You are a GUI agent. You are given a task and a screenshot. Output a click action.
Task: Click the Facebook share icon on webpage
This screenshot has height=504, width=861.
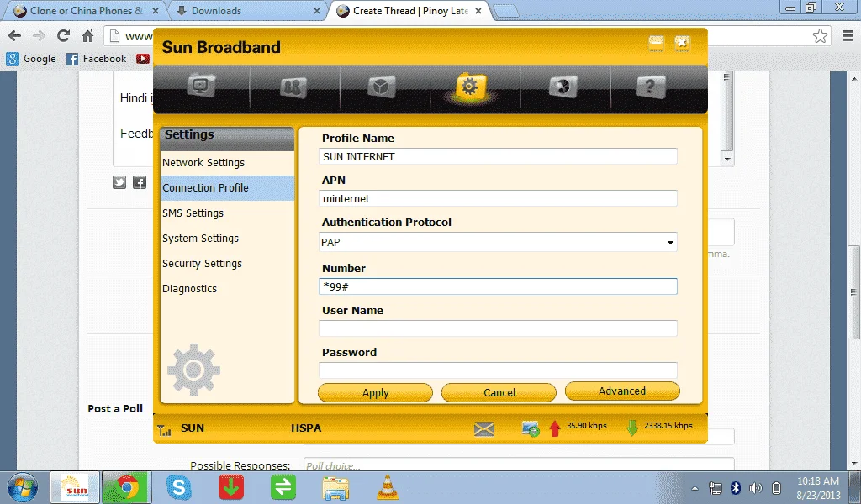(x=140, y=182)
